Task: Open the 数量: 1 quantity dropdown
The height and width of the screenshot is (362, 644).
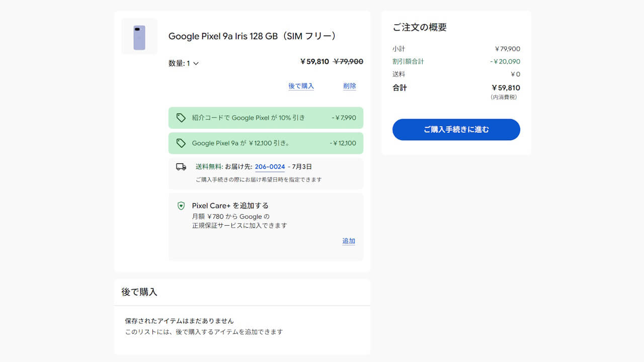Action: pos(184,63)
